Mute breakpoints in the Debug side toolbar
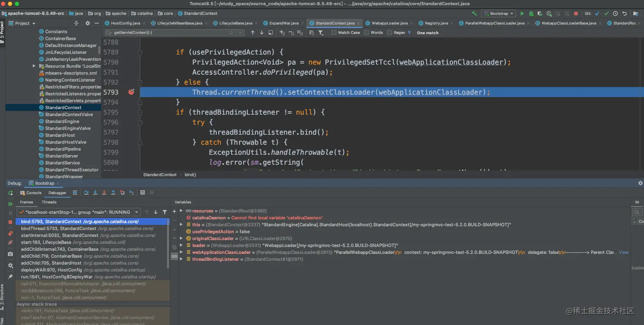 (x=11, y=242)
